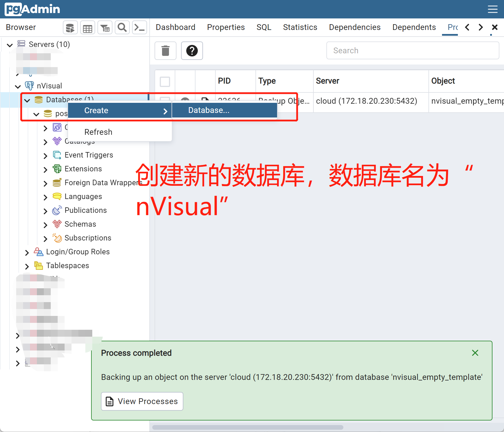Click the Databases node stack icon

[x=39, y=100]
